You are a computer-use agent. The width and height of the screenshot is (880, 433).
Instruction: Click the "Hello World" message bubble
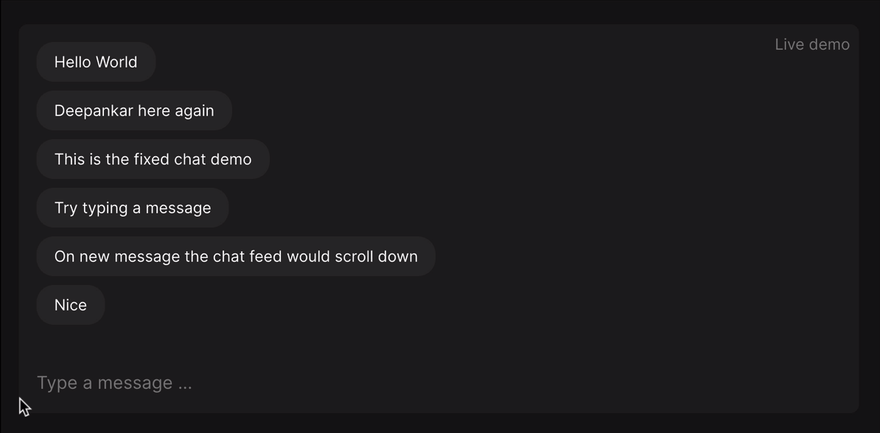[x=96, y=62]
